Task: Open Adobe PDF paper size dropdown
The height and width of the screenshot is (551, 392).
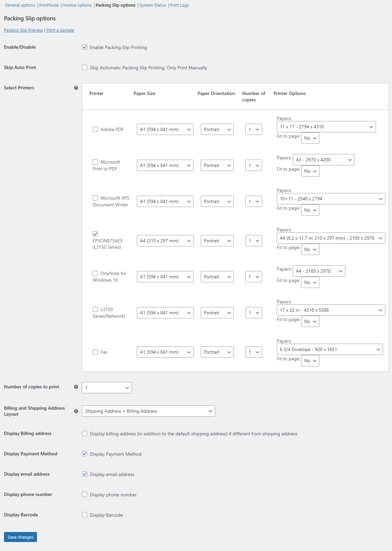Action: click(x=165, y=129)
